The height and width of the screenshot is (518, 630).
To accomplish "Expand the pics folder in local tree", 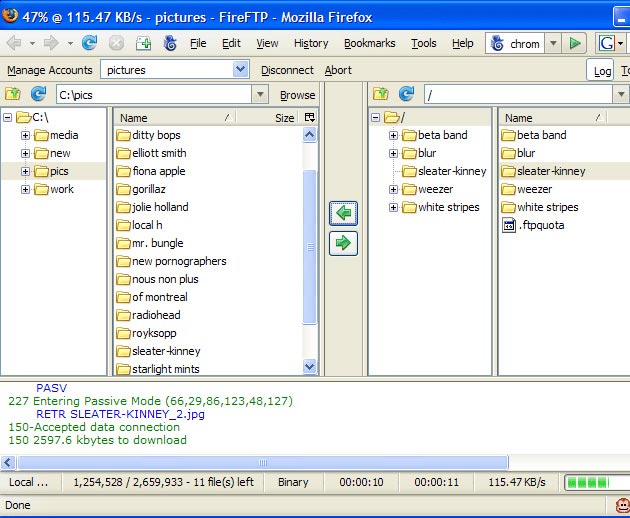I will (25, 172).
